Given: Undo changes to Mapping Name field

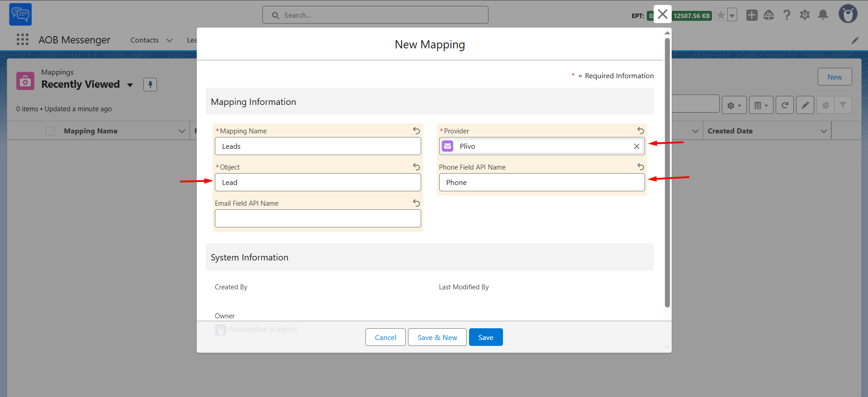Looking at the screenshot, I should click(417, 131).
